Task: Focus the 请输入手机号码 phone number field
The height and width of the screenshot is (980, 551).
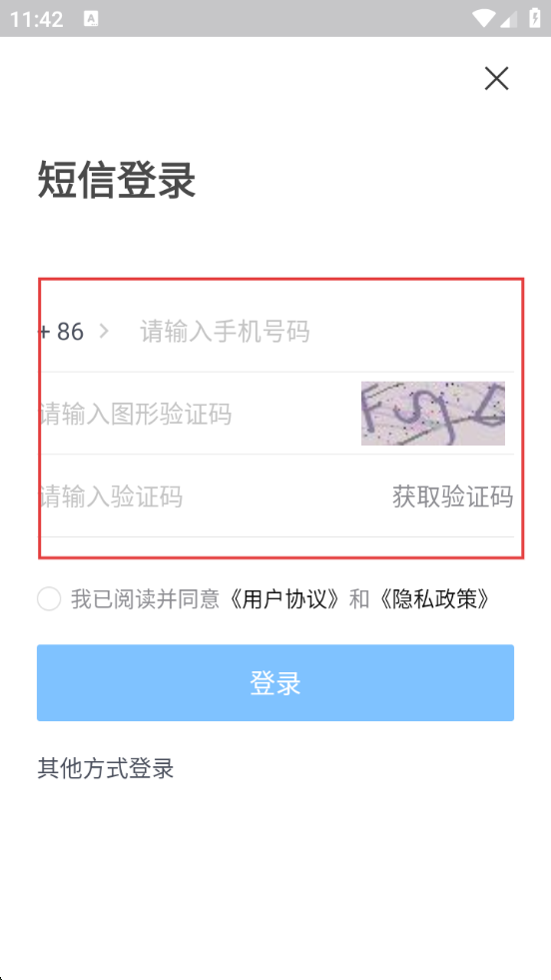Action: pyautogui.click(x=324, y=332)
